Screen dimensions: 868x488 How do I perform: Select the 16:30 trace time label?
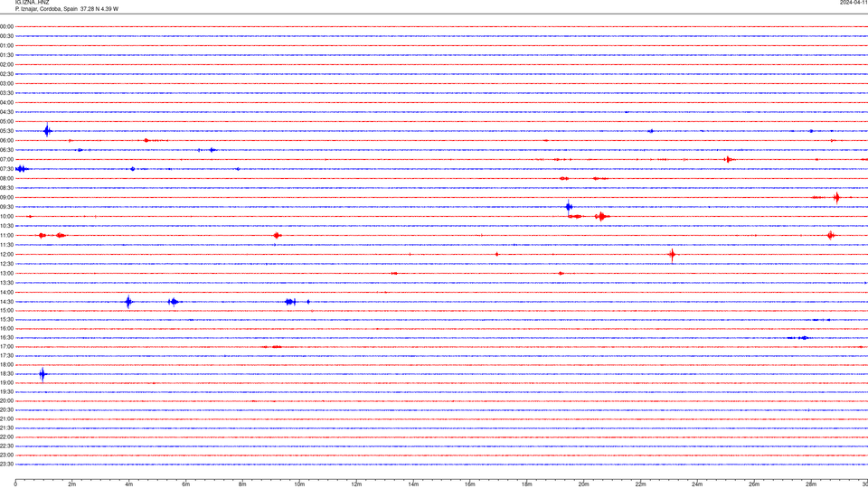pyautogui.click(x=6, y=337)
